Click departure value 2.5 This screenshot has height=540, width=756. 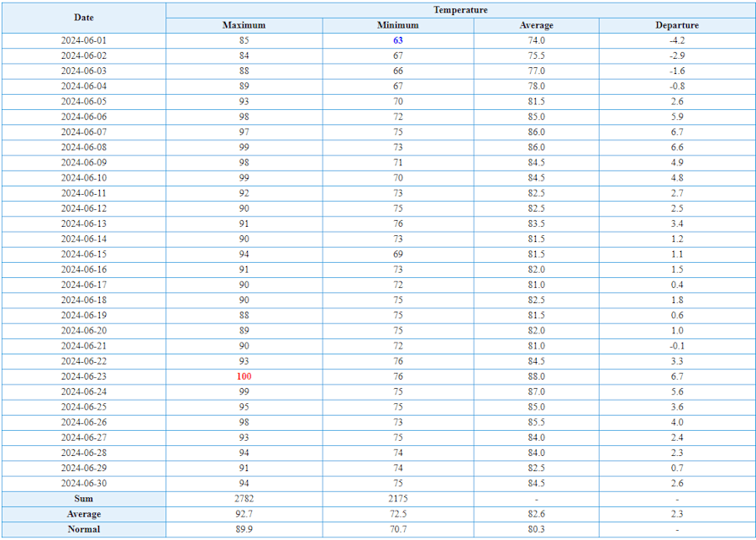677,209
